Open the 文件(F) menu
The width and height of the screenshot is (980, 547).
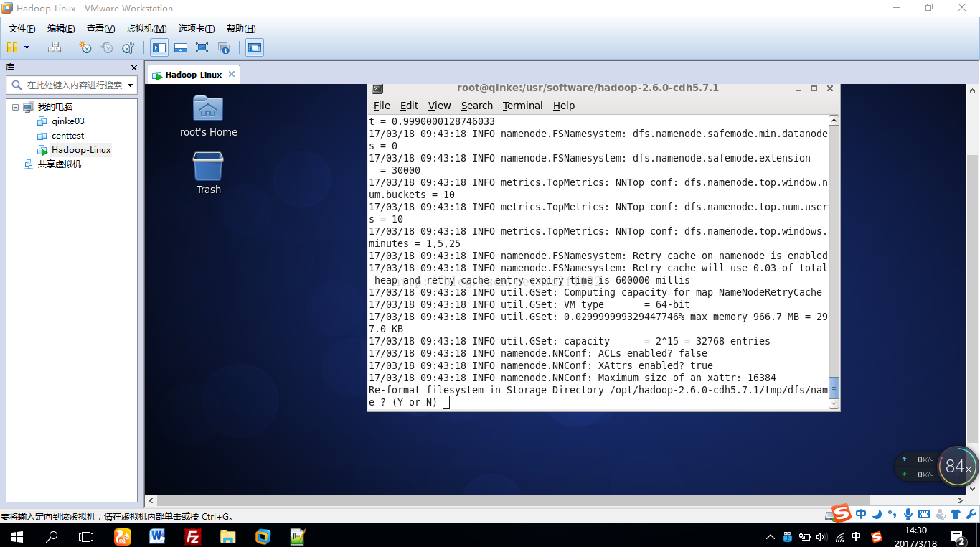click(x=22, y=29)
